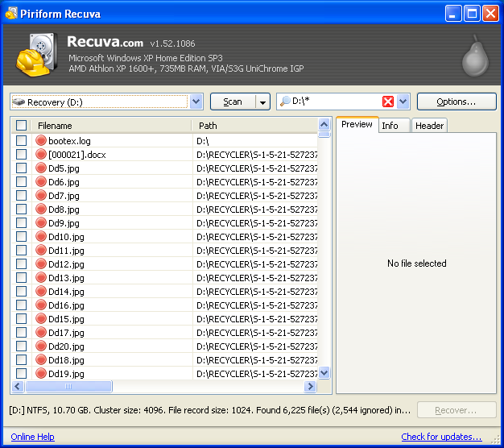
Task: Clear the D:\* filter with red X
Action: (x=388, y=102)
